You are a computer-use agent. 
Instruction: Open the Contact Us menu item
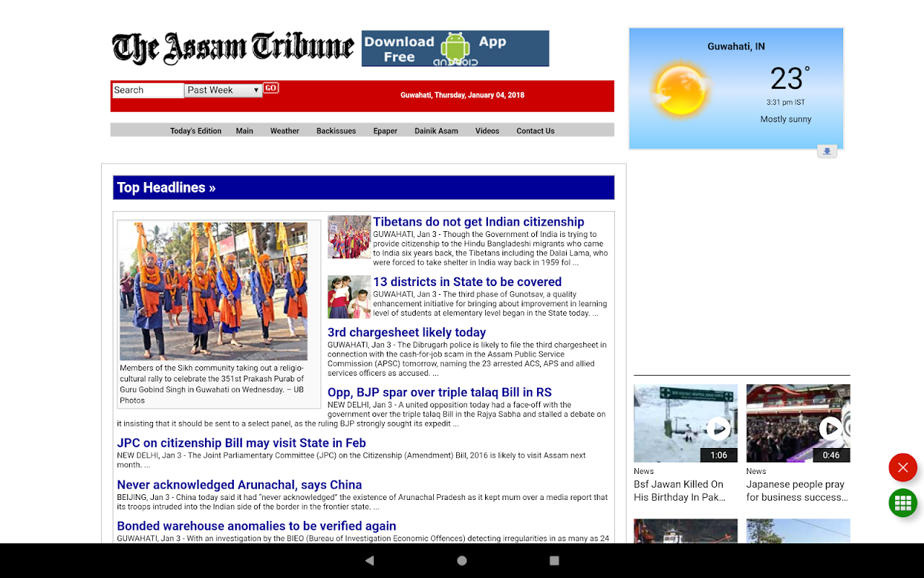536,131
